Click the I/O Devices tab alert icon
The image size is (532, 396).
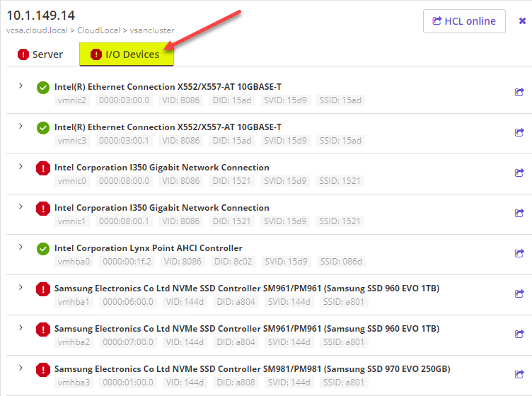click(96, 54)
